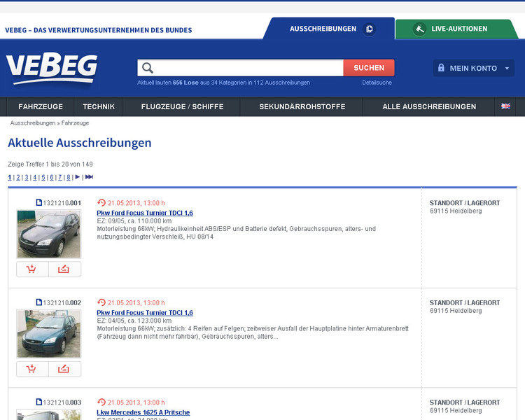Open Alle Ausschreibungen menu
The height and width of the screenshot is (420, 525).
click(x=429, y=107)
